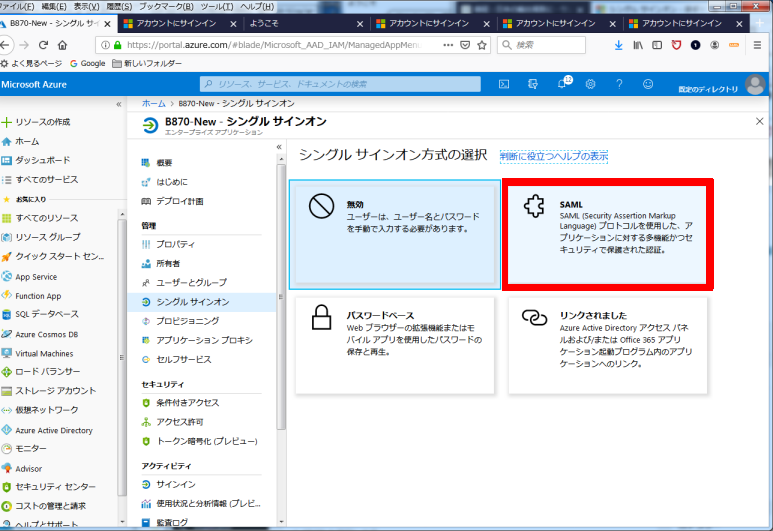Open Firefox library icon

click(638, 45)
